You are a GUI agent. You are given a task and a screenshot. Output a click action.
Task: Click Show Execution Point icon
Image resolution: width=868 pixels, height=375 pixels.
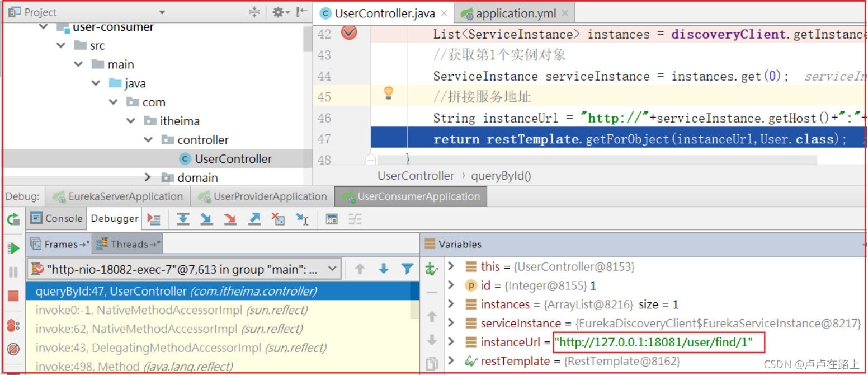[x=154, y=219]
